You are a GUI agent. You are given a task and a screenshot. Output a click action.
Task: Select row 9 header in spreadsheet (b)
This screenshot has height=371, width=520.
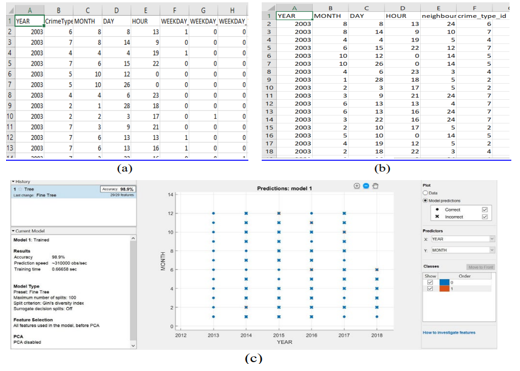click(269, 80)
